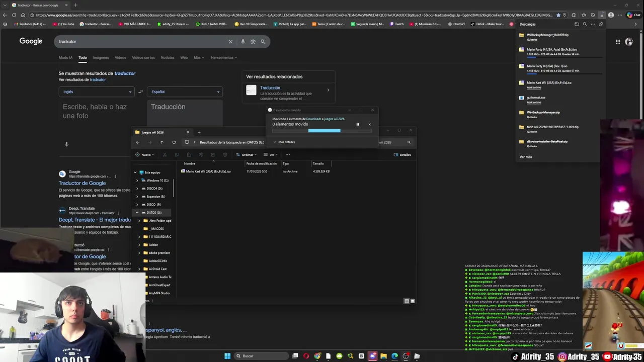Image resolution: width=644 pixels, height=362 pixels.
Task: Open the Herramientas tools dropdown
Action: click(224, 58)
